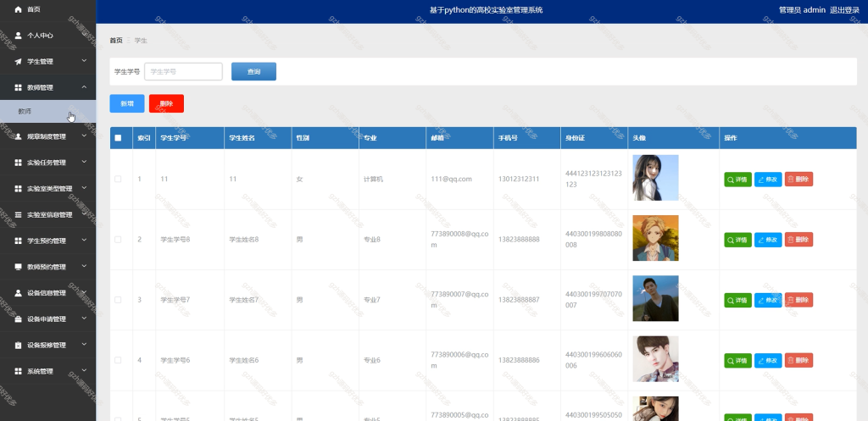Expand 教师预约管理 chevron

(84, 266)
